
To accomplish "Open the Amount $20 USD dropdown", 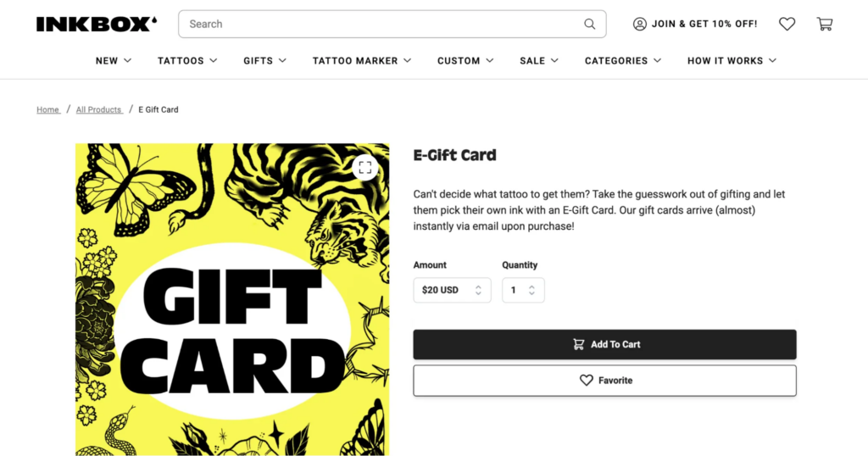I will [x=452, y=290].
